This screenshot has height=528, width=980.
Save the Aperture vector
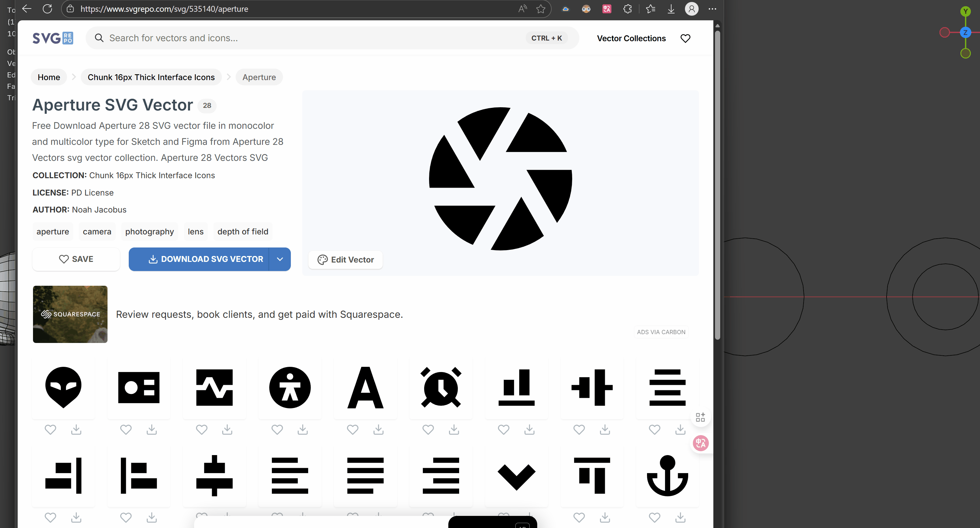[x=76, y=259]
